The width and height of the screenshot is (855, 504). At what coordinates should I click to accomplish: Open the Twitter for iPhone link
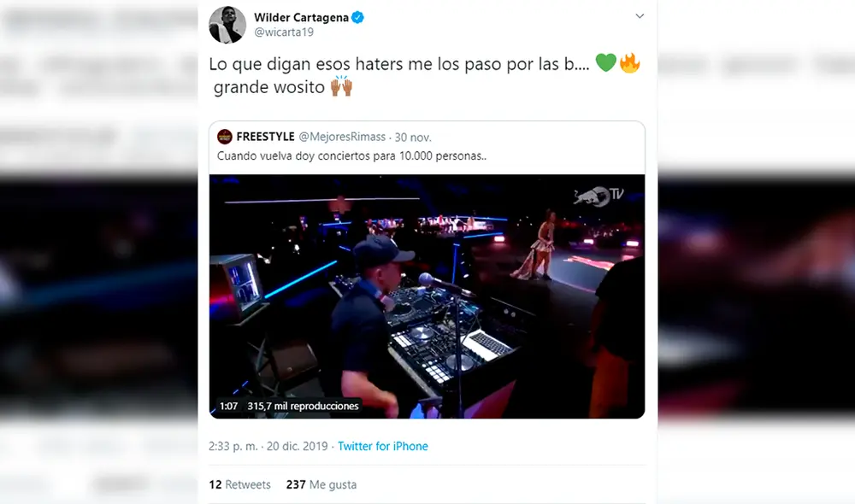pyautogui.click(x=382, y=446)
